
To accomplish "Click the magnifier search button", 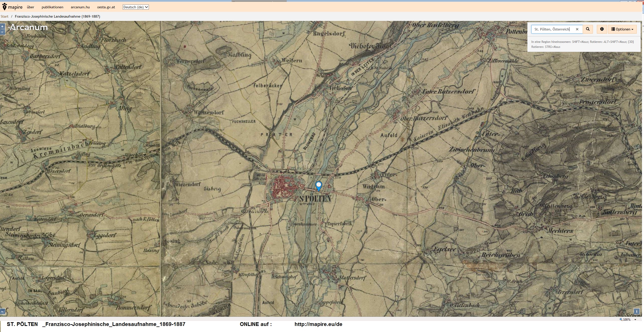I will (x=588, y=29).
